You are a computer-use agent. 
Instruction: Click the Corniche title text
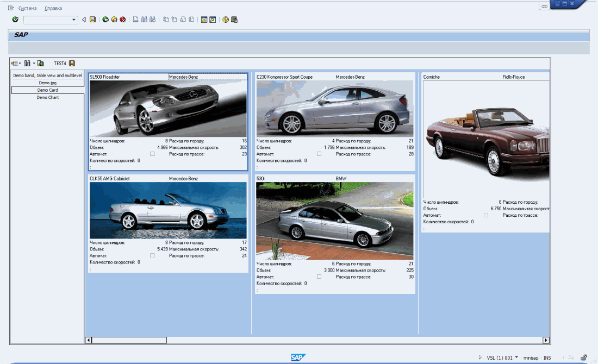(431, 77)
